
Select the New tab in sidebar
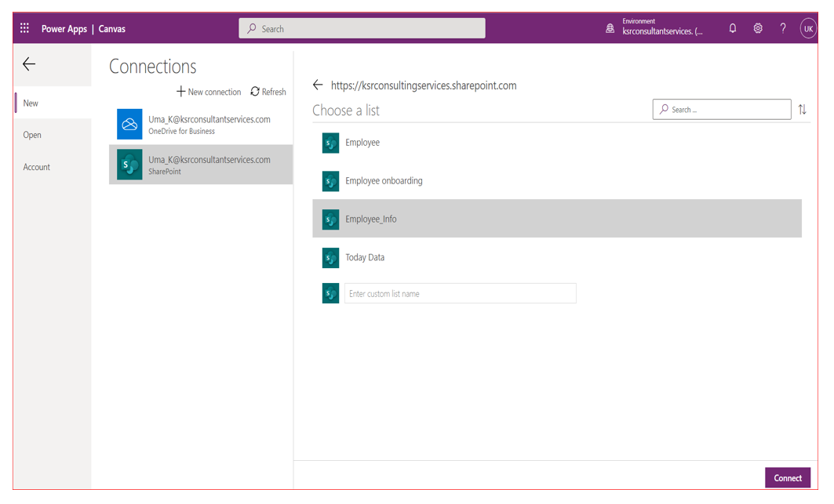pyautogui.click(x=52, y=103)
